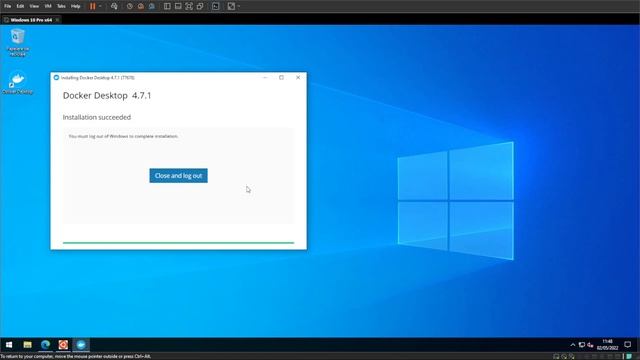Close the Docker Desktop installer window
This screenshot has width=640, height=360.
point(298,77)
